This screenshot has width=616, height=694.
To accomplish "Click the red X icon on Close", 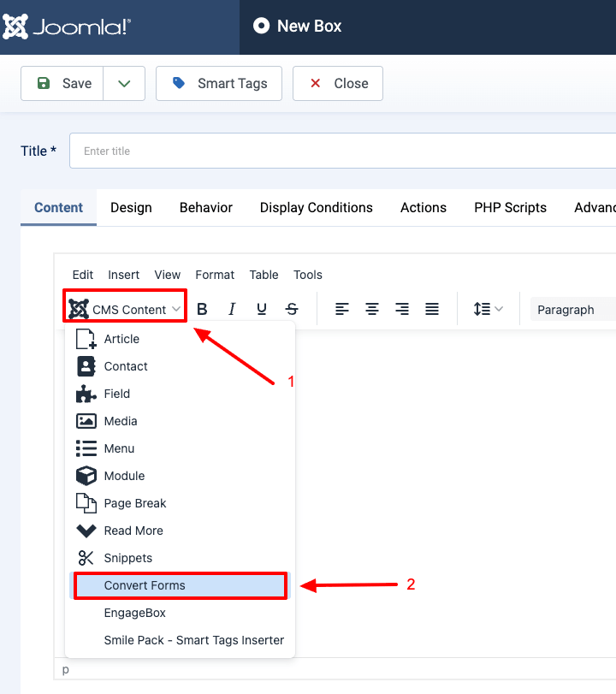I will pyautogui.click(x=315, y=83).
